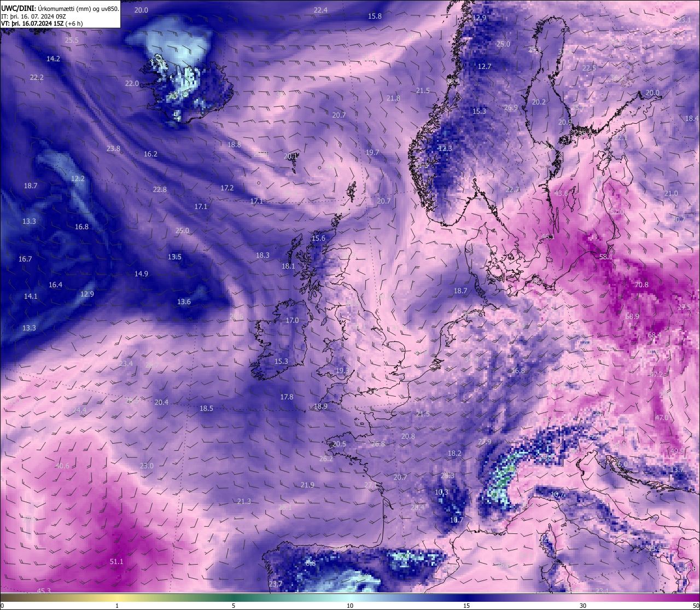Viewport: 700px width, 610px height.
Task: Click the 22.8 value on the map
Action: [160, 189]
